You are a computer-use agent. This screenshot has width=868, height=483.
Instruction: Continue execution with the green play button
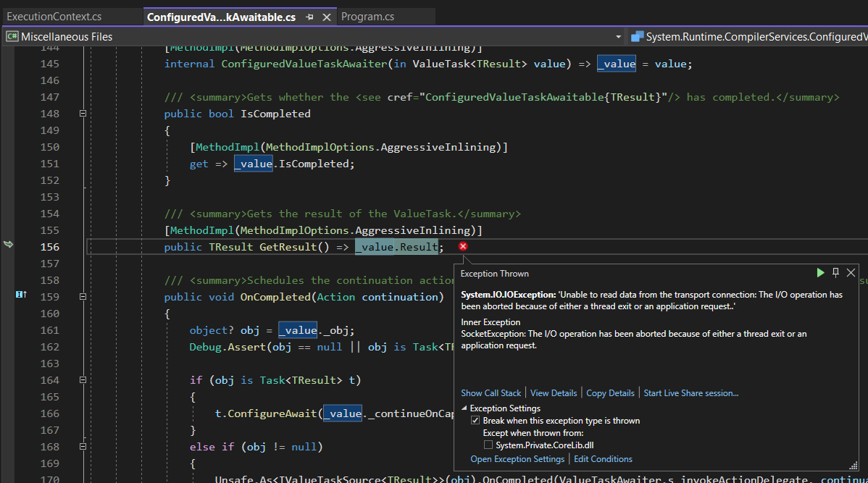tap(820, 273)
